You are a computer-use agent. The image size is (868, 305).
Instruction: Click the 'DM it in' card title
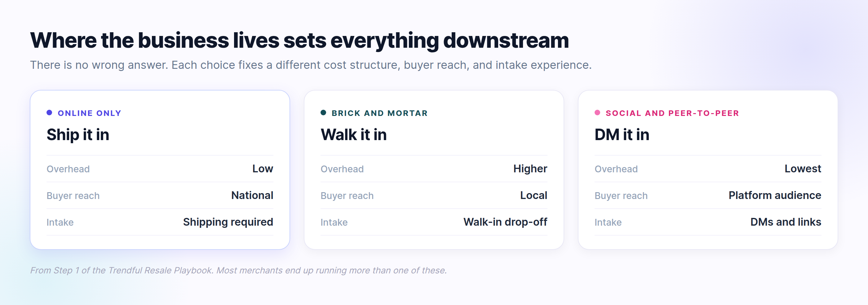[x=622, y=135]
